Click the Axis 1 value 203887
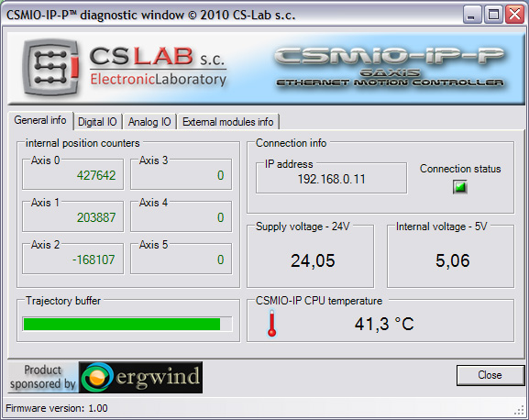529x420 pixels. click(96, 217)
